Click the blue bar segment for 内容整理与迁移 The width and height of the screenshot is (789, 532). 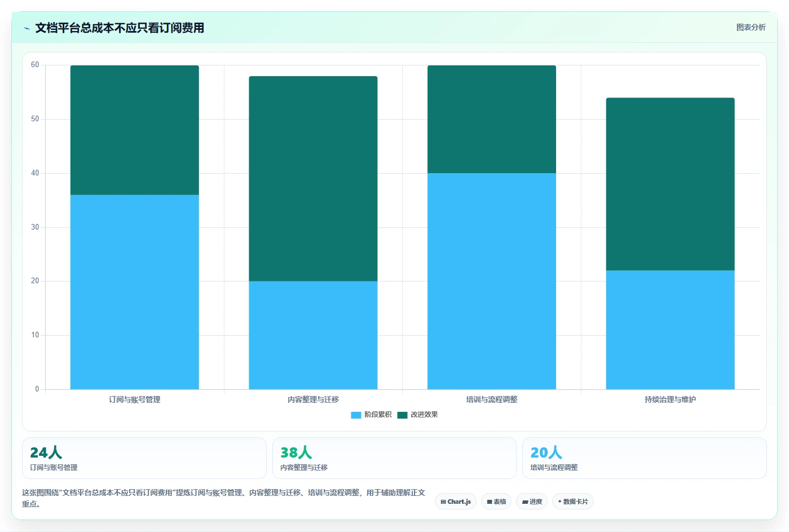point(313,335)
